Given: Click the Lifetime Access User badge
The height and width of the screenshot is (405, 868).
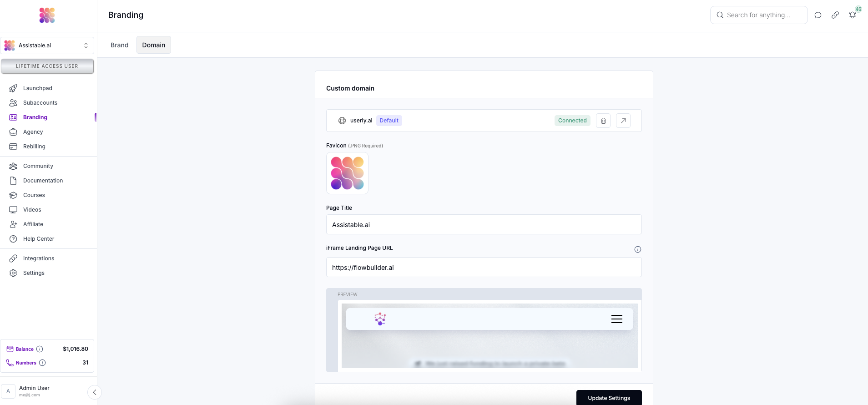Looking at the screenshot, I should [47, 66].
